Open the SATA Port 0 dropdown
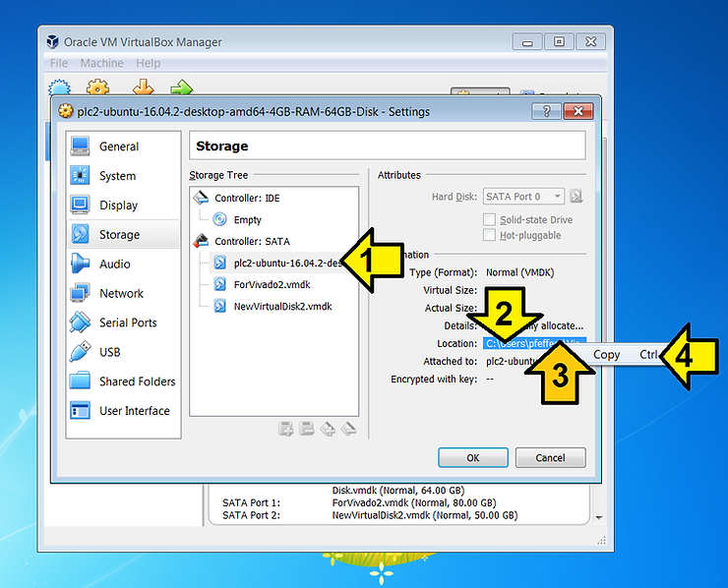 pos(523,197)
